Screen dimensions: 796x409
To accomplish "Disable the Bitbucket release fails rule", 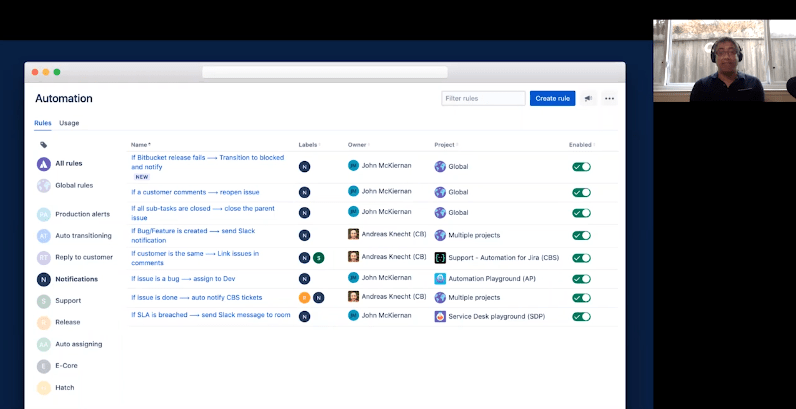I will [581, 166].
